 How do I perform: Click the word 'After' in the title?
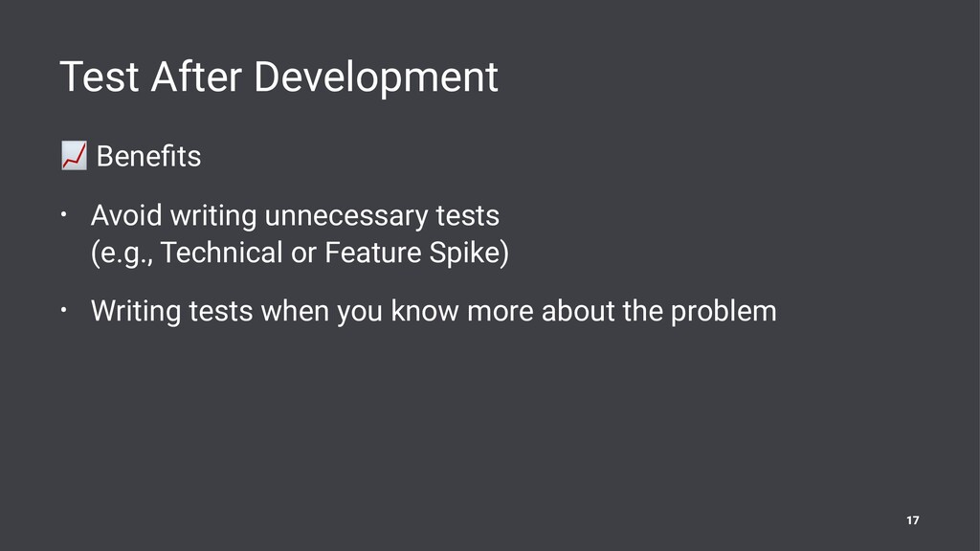195,77
